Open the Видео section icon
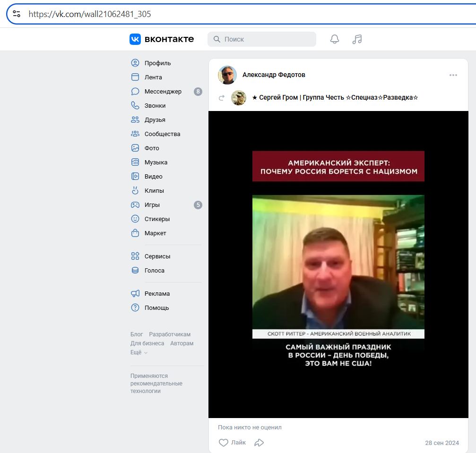476x453 pixels. pos(136,176)
